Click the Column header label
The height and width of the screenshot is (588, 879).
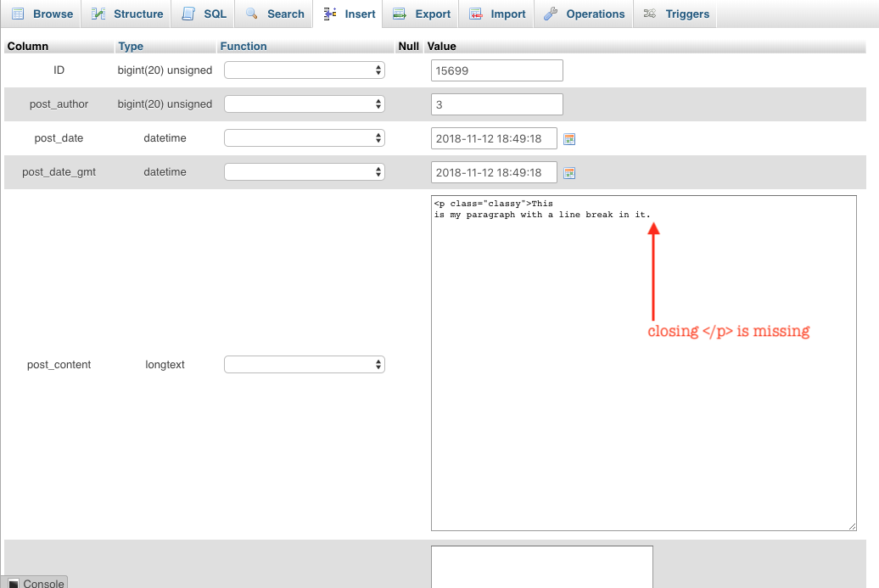pyautogui.click(x=27, y=46)
